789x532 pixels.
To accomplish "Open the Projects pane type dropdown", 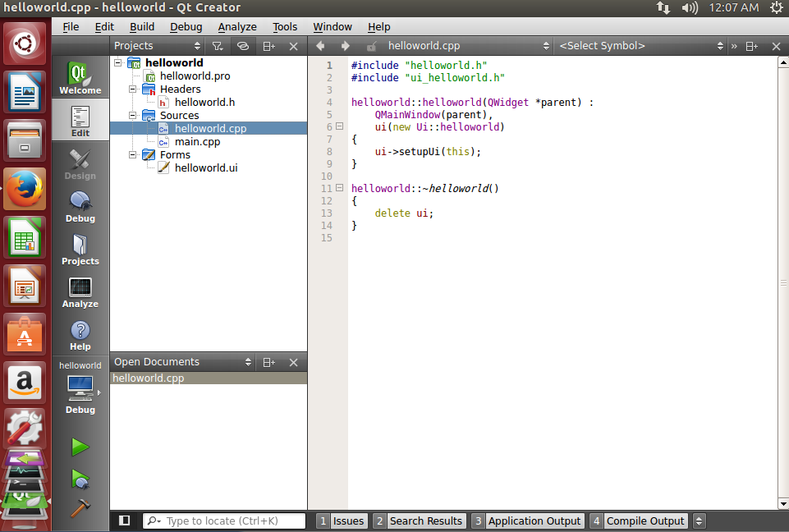I will click(157, 46).
